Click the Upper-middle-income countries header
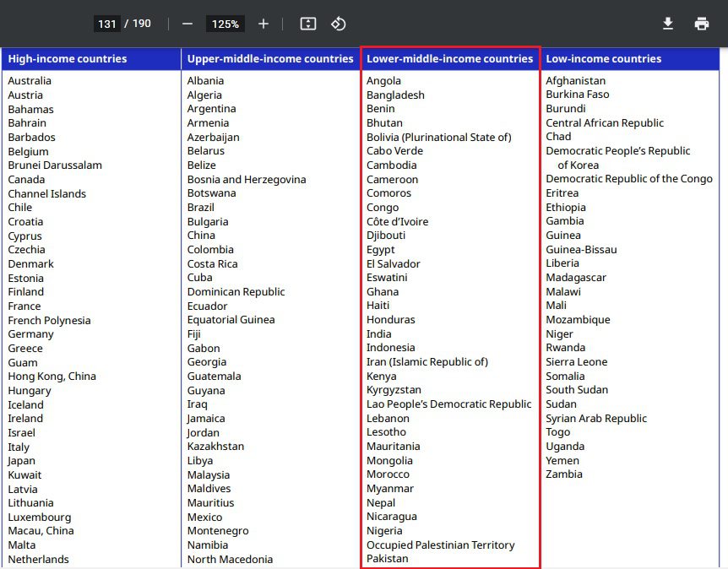 (x=270, y=59)
